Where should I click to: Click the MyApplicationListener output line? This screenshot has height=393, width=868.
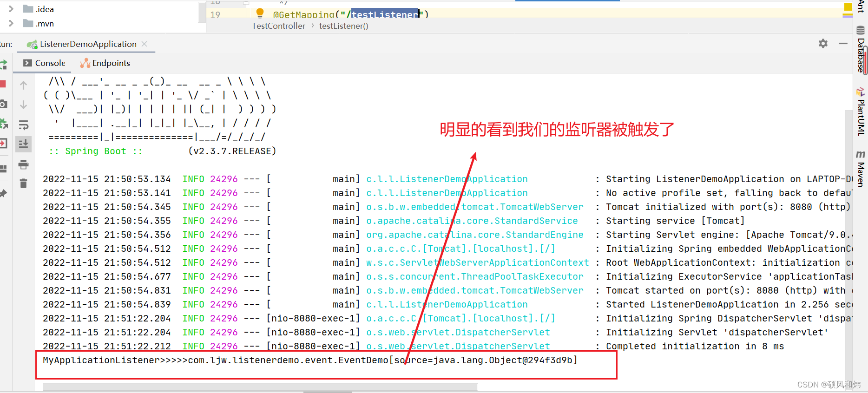coord(310,360)
